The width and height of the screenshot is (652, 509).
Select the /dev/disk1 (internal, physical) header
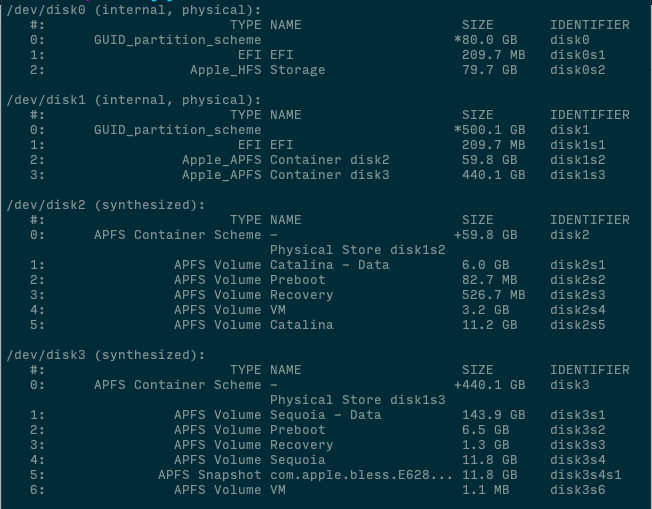point(133,100)
